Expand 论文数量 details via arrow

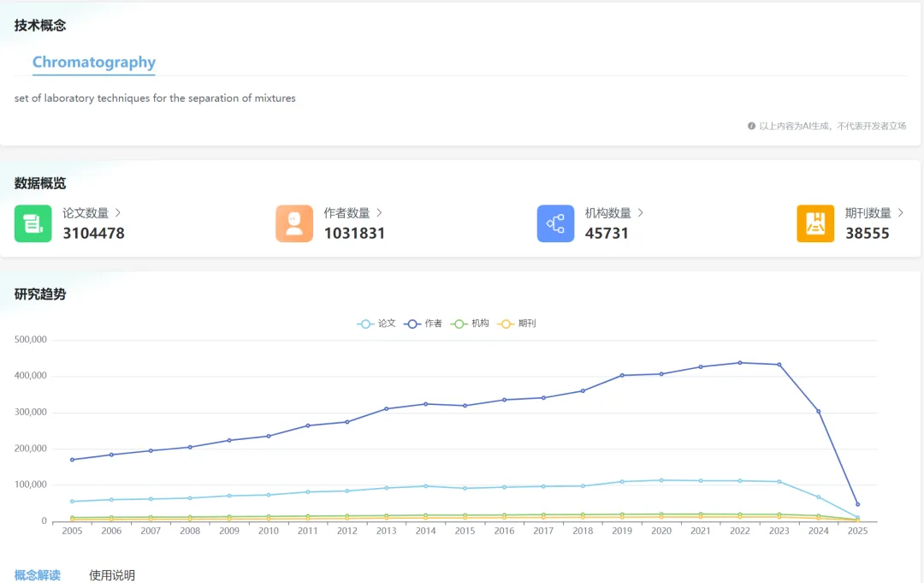point(118,212)
